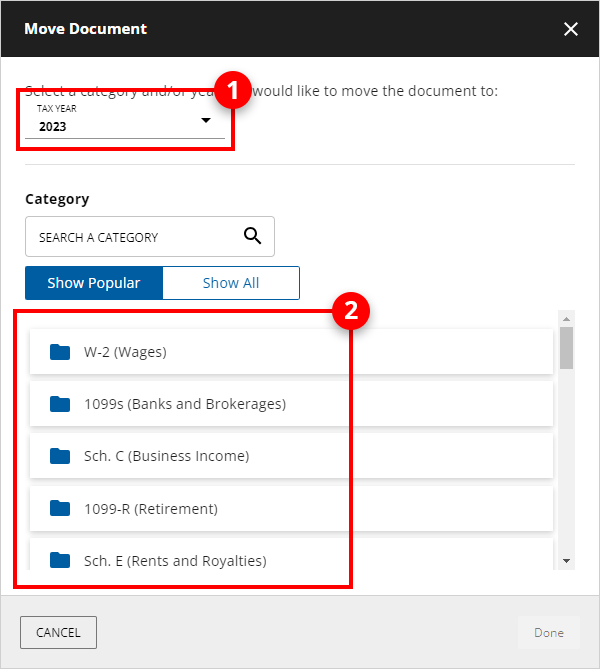The height and width of the screenshot is (669, 600).
Task: Pick the 1099-R (Retirement) category label
Action: tap(150, 508)
